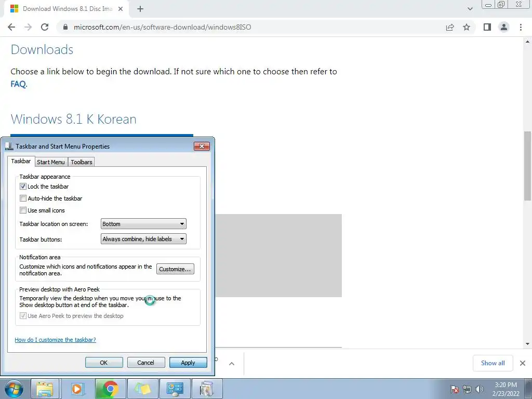Open Chrome tab search chevron
The width and height of the screenshot is (532, 399).
(470, 9)
